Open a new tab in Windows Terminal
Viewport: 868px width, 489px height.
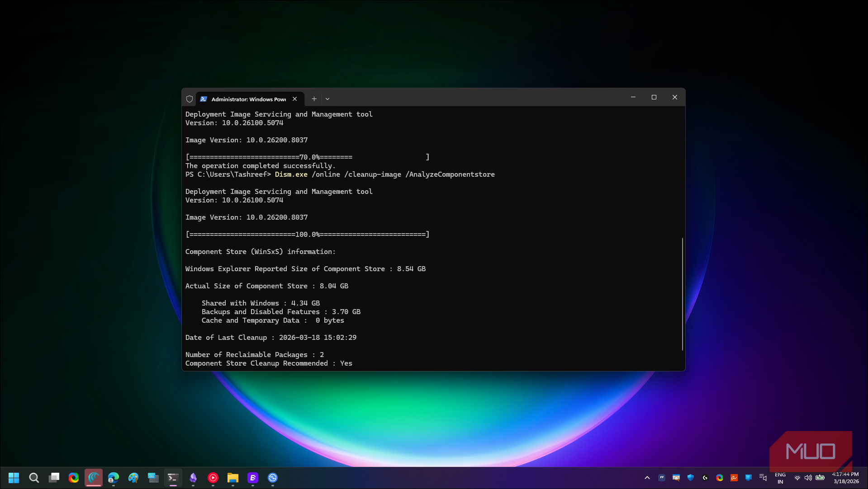[314, 99]
